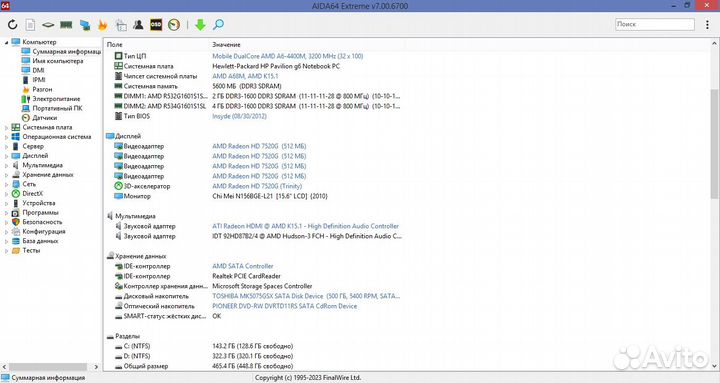Click the gauge sensor icon in toolbar
The height and width of the screenshot is (383, 720).
[x=174, y=24]
